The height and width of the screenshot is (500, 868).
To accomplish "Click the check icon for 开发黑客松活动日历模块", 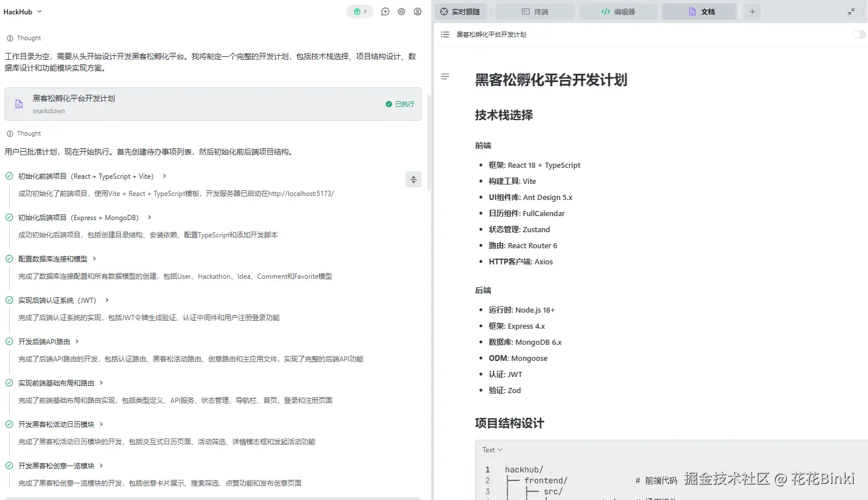I will [9, 424].
